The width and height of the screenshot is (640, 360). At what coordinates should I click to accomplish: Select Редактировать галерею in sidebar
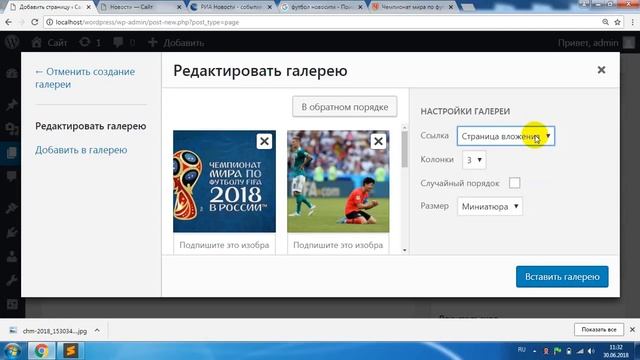point(91,126)
